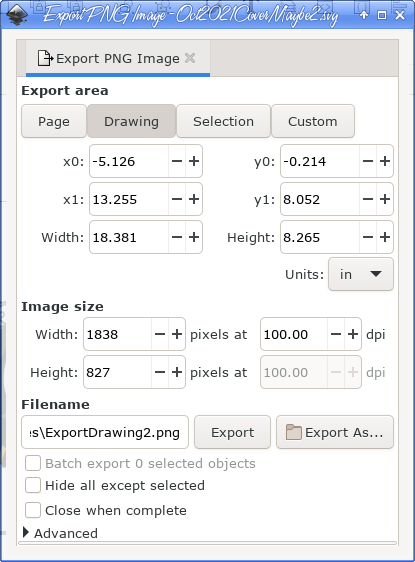Select Custom export area
The image size is (415, 562).
(x=313, y=122)
